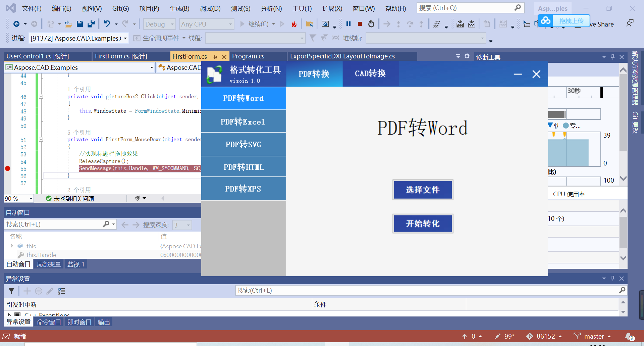644x346 pixels.
Task: Click the cleanup brush icon below editor
Action: [137, 198]
